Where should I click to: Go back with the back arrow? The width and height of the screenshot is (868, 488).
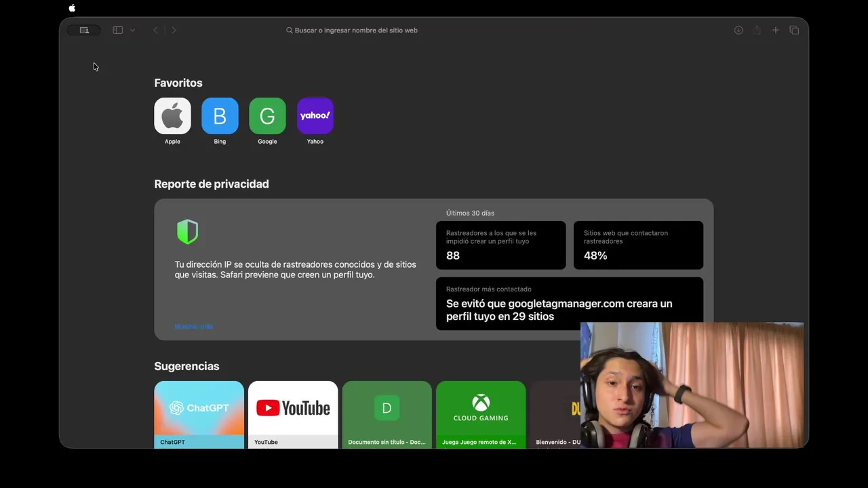(155, 30)
